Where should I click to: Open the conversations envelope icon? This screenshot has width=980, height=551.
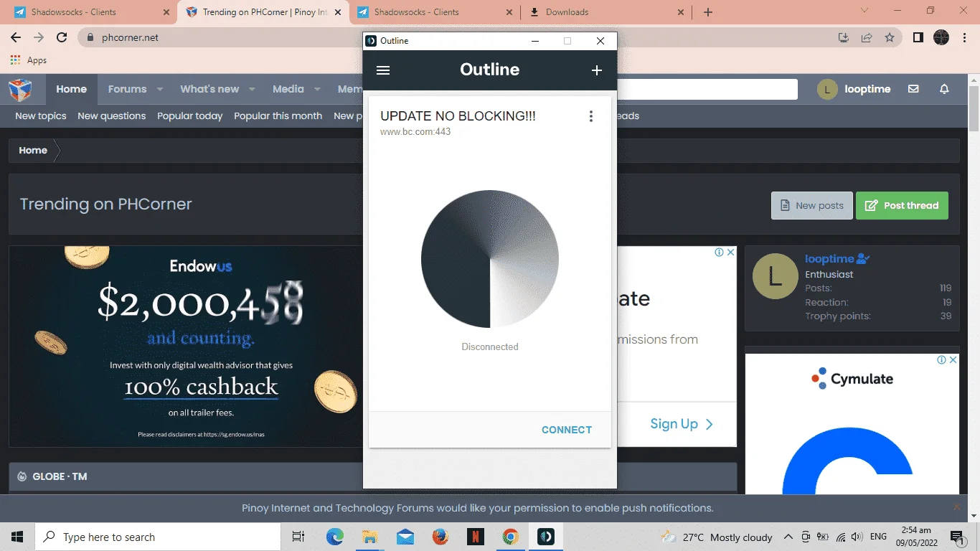coord(913,89)
